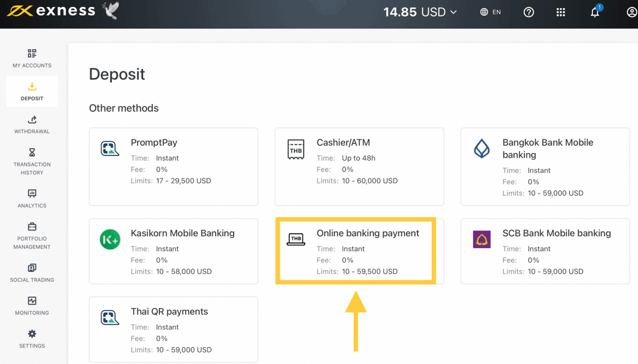Click the globe language icon
This screenshot has width=638, height=364.
point(484,12)
